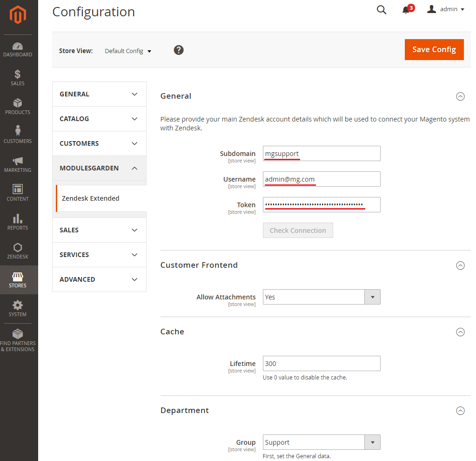Viewport: 476px width, 461px height.
Task: Open the Allow Attachments dropdown
Action: point(322,297)
